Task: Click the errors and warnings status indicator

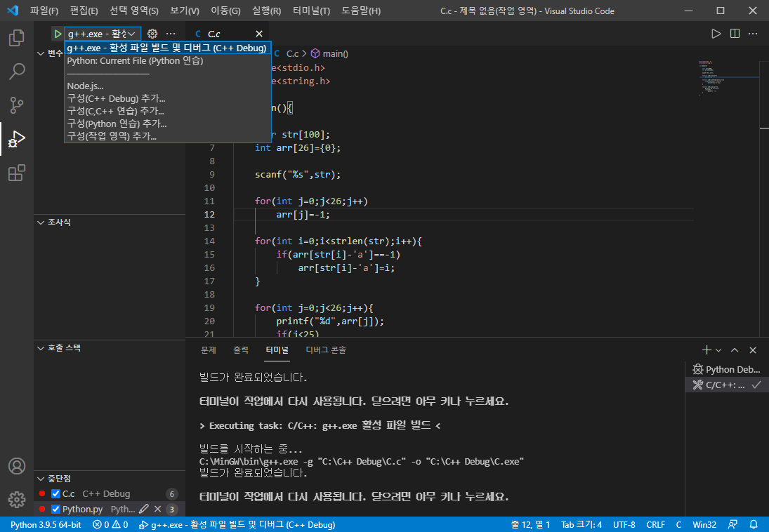Action: coord(110,525)
